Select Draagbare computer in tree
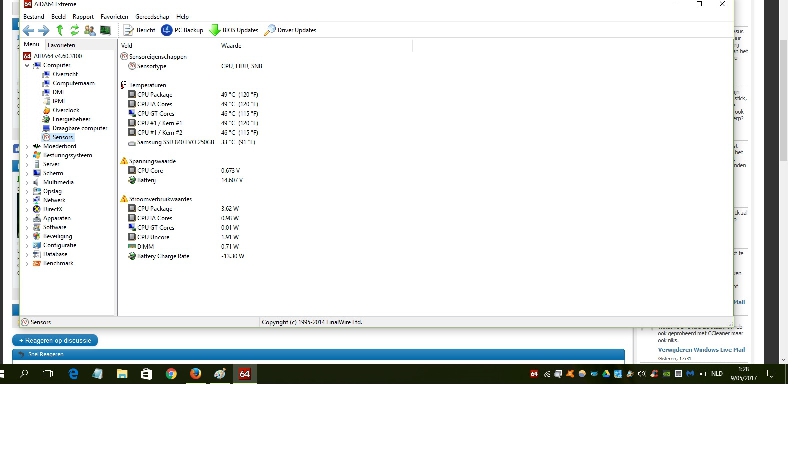 pos(74,129)
